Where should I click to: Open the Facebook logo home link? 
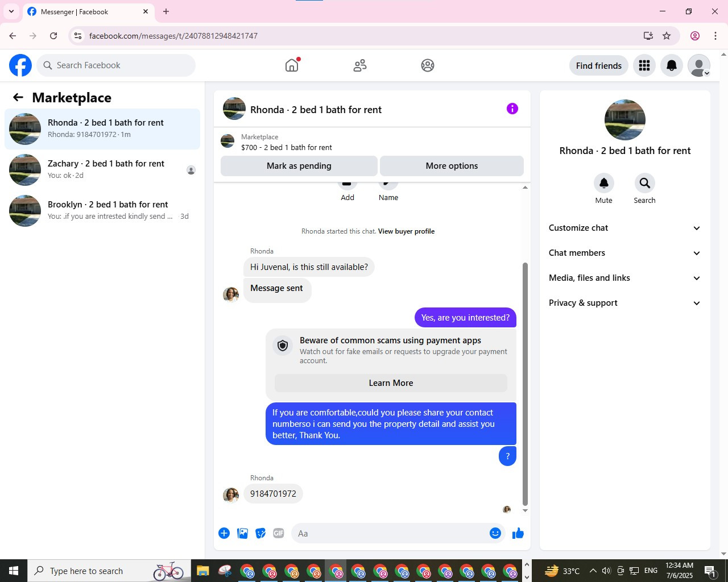tap(20, 65)
